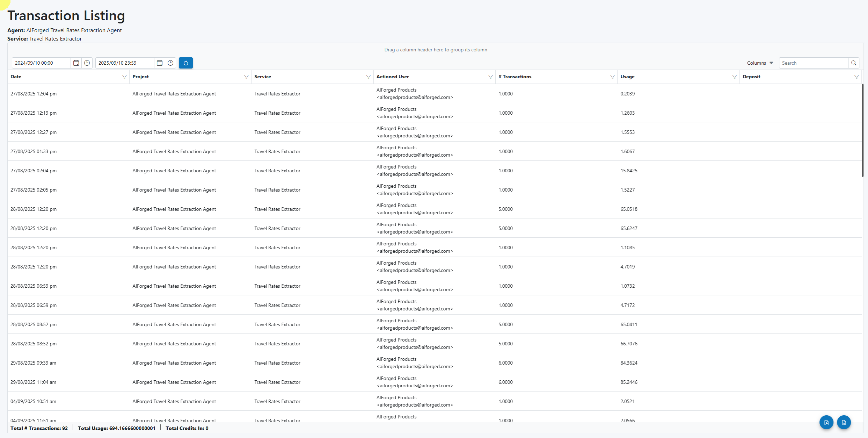
Task: Open the Deposit column filter
Action: pos(856,77)
